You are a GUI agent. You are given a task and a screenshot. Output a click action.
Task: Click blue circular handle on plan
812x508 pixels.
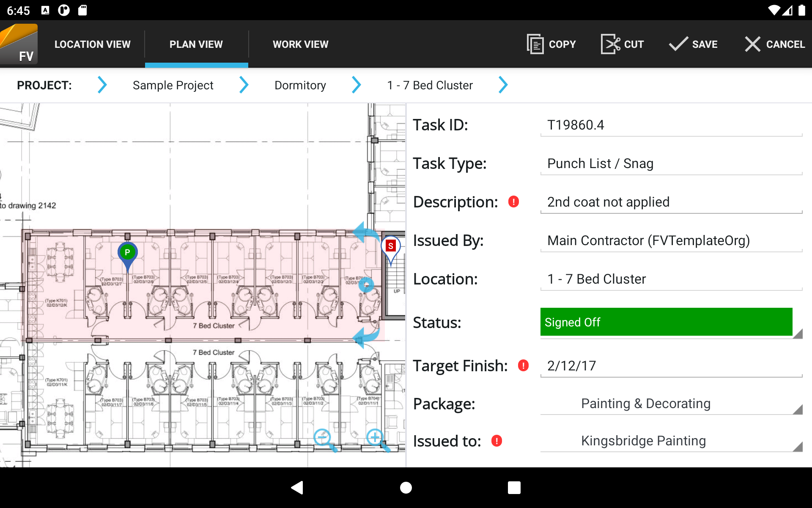tap(366, 285)
